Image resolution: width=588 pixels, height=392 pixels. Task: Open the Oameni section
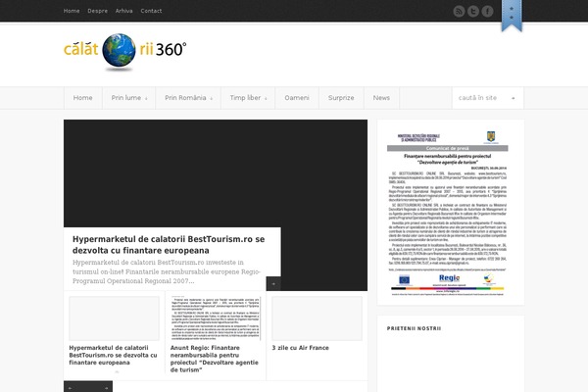click(297, 98)
